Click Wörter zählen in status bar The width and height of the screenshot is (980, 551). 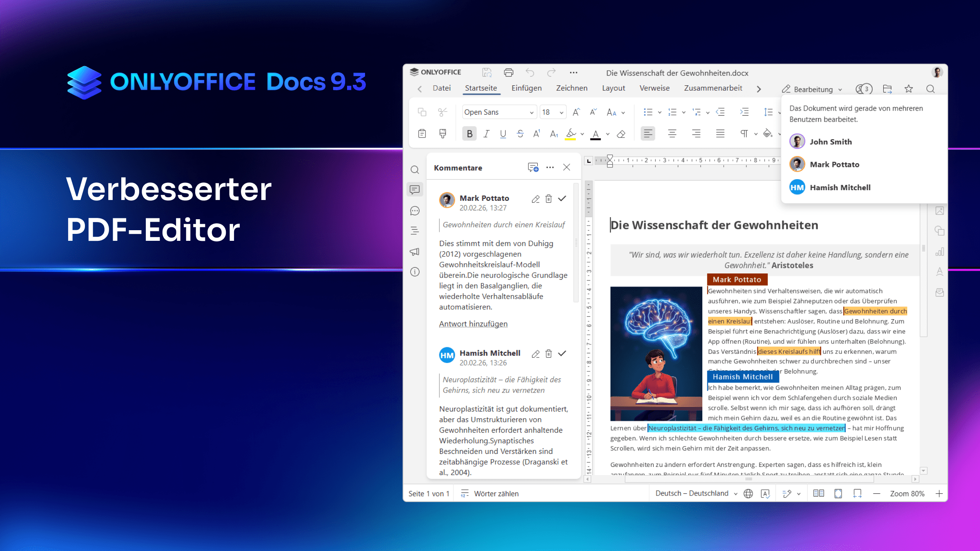coord(496,493)
